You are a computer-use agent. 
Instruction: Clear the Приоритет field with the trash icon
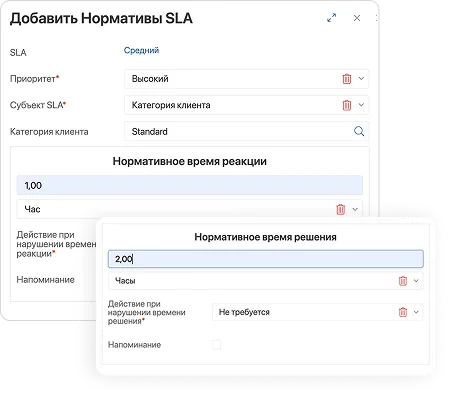[x=347, y=79]
